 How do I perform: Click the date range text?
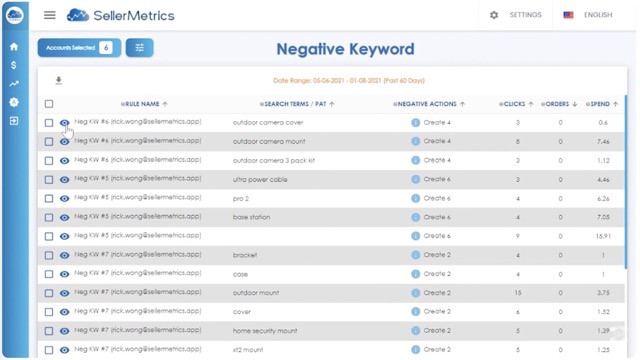(x=349, y=81)
